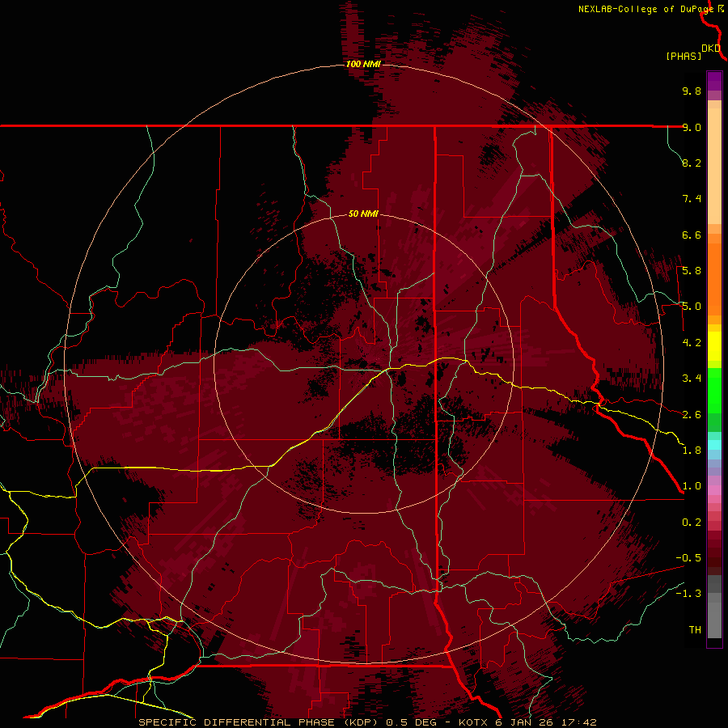Click the TH threshold legend label
The width and height of the screenshot is (728, 728).
click(x=695, y=630)
